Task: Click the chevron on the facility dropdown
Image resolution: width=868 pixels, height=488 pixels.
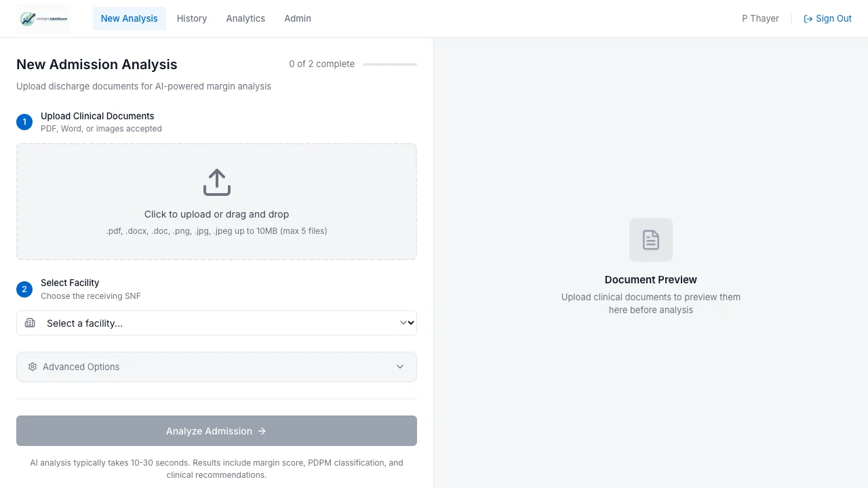Action: coord(406,323)
